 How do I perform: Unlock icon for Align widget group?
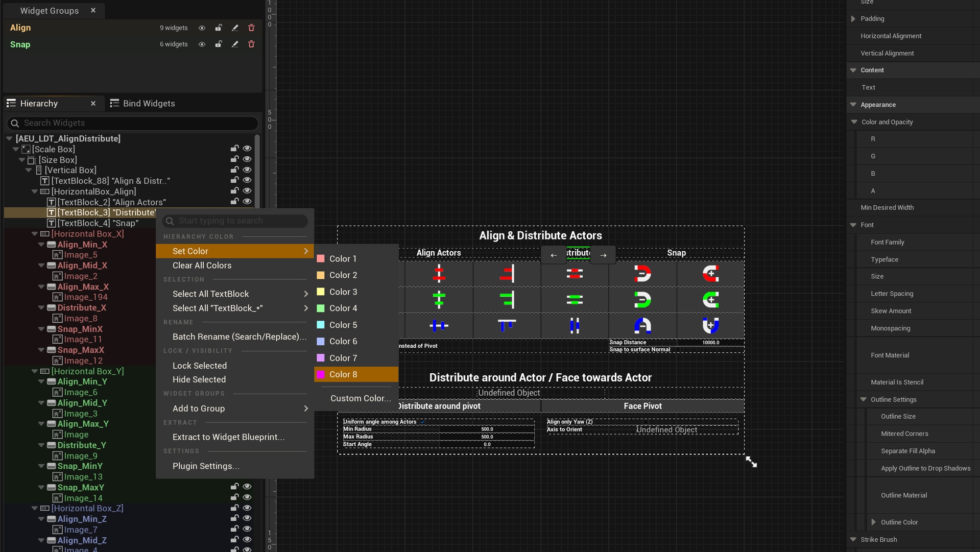coord(219,28)
